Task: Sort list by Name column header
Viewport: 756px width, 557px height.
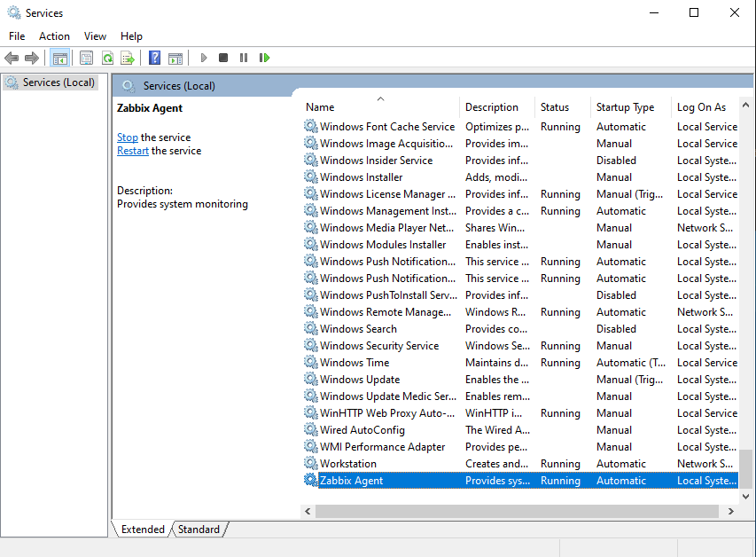Action: coord(321,107)
